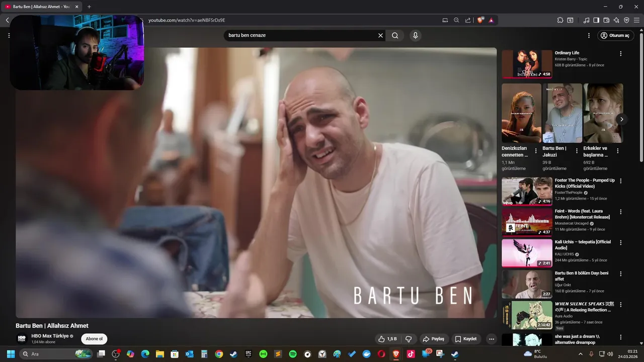Open the menu for Feint - Words video
Image resolution: width=644 pixels, height=362 pixels.
point(620,212)
